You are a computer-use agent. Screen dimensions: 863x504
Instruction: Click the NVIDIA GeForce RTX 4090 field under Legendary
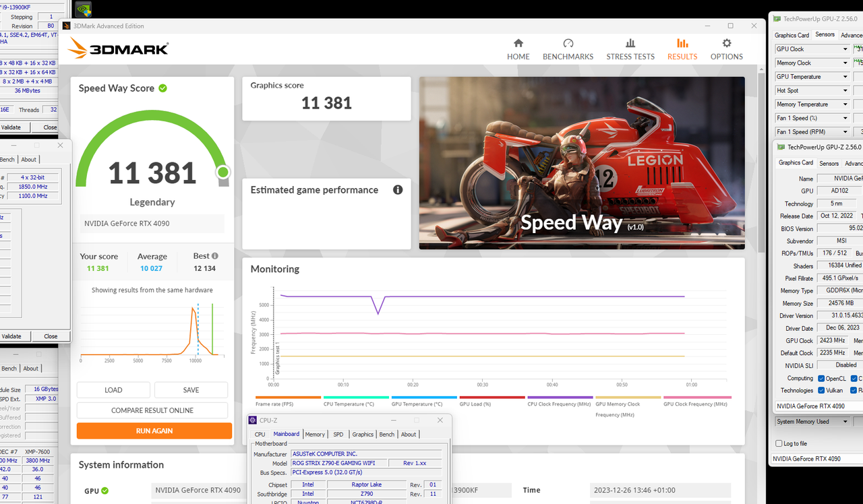pos(152,223)
